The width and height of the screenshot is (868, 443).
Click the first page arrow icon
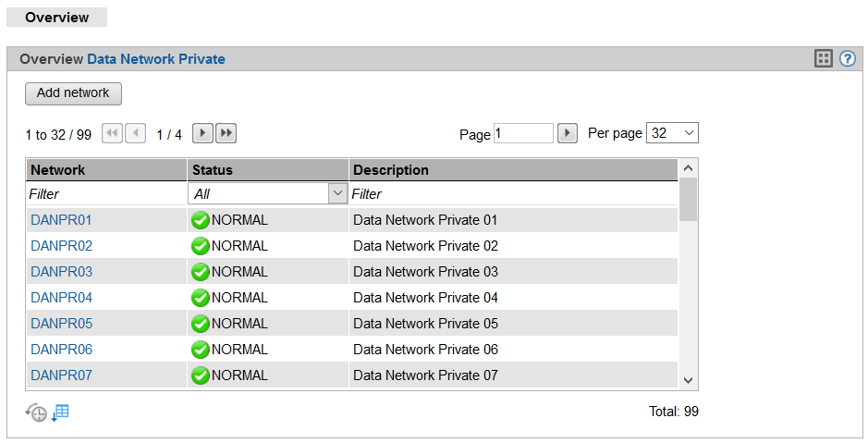[112, 134]
